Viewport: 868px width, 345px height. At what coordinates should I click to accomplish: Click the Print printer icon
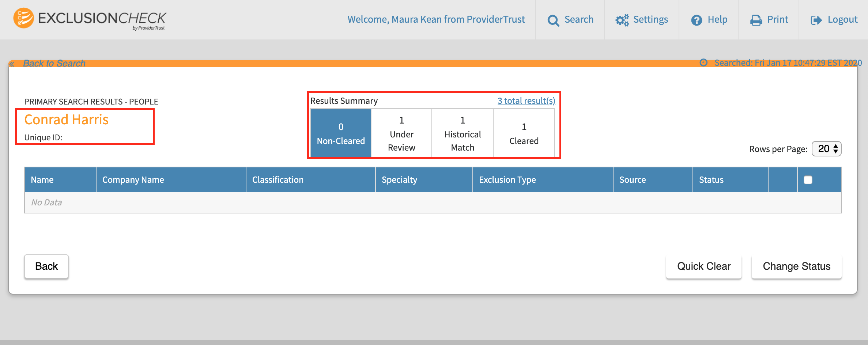coord(756,20)
